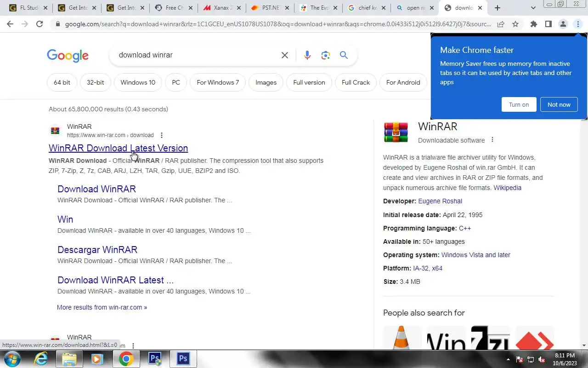The height and width of the screenshot is (368, 588).
Task: Open the Windows Vista and later link
Action: point(475,255)
